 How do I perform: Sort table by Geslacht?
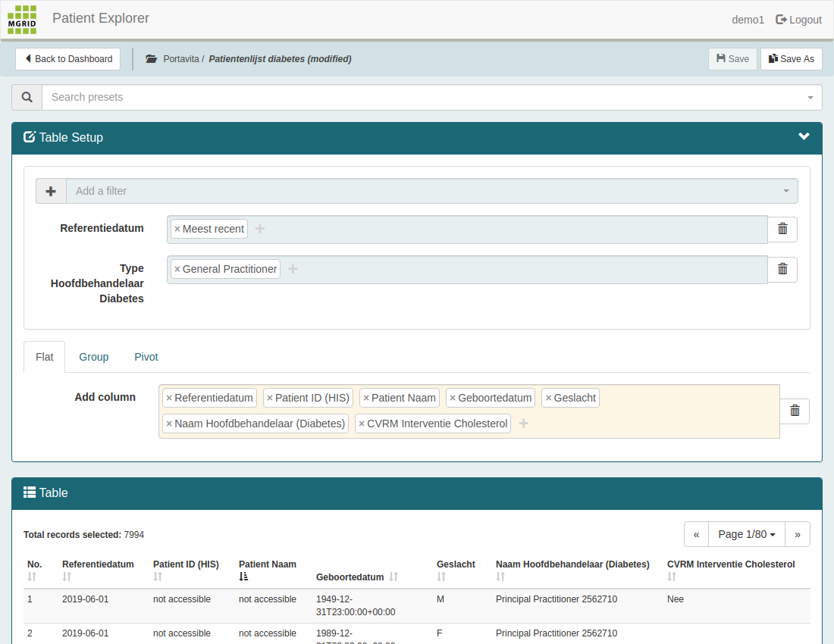coord(441,577)
